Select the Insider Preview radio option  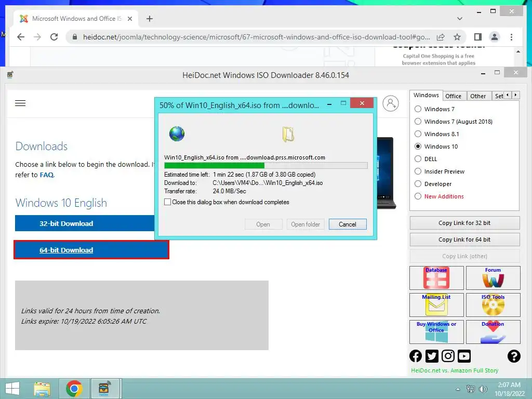click(x=418, y=171)
